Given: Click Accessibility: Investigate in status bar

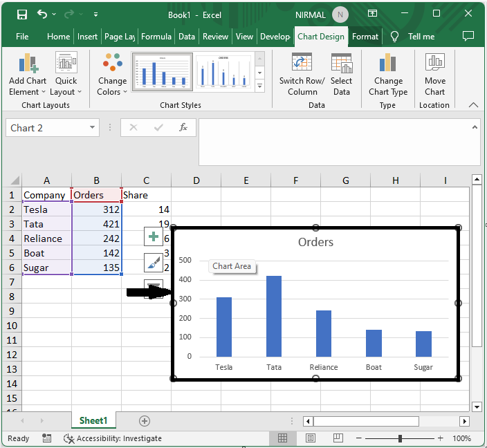Looking at the screenshot, I should pyautogui.click(x=113, y=438).
